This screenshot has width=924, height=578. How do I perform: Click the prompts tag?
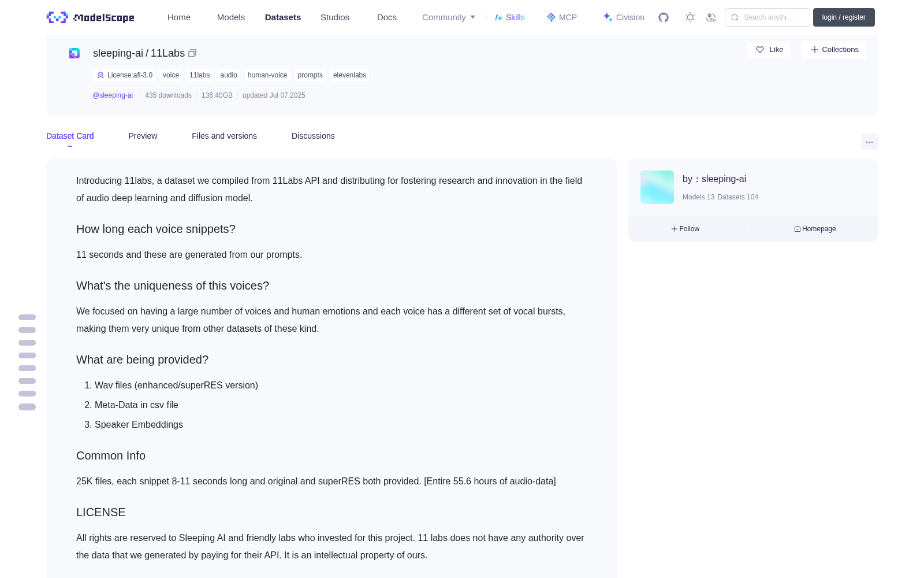(310, 75)
